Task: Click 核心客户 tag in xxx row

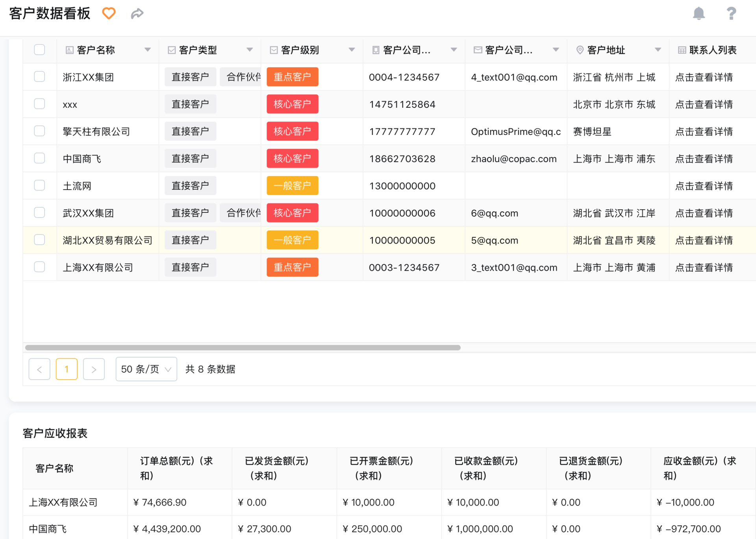Action: pos(292,104)
